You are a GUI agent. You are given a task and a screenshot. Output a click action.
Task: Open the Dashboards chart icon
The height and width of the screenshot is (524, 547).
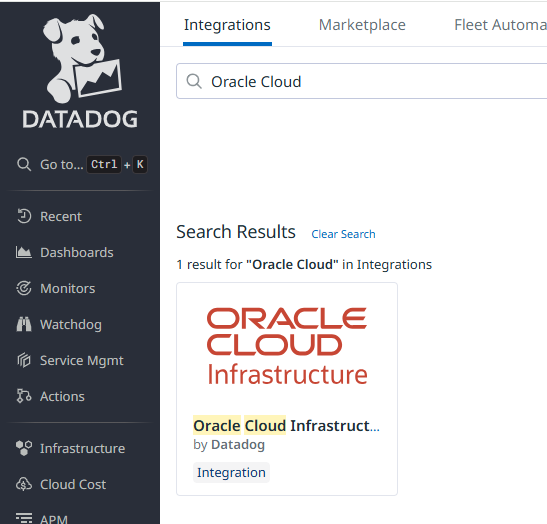tap(24, 252)
